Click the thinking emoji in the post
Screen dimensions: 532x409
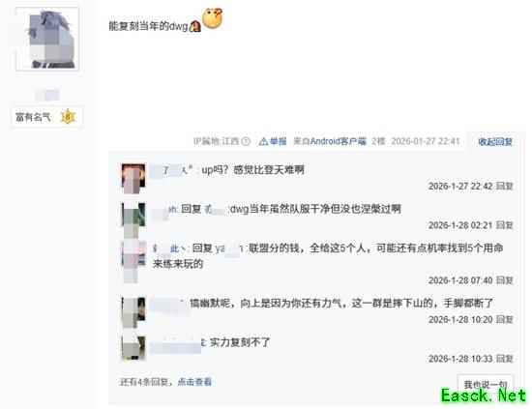[213, 18]
